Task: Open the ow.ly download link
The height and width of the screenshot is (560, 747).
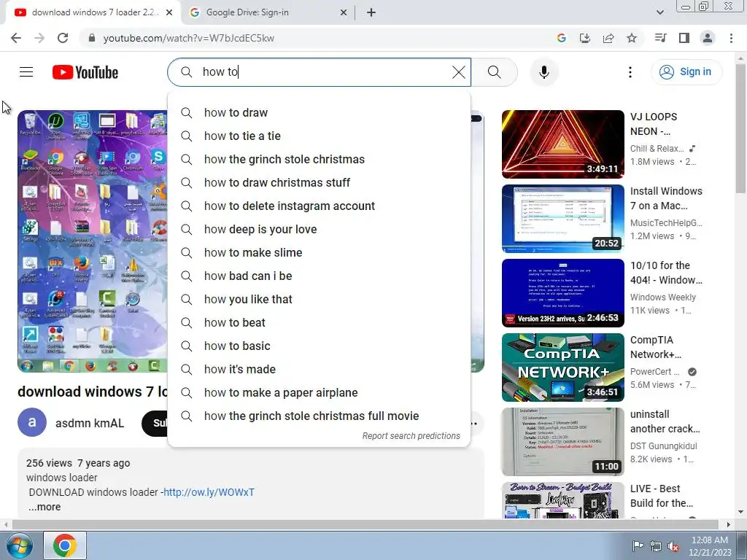Action: 209,492
